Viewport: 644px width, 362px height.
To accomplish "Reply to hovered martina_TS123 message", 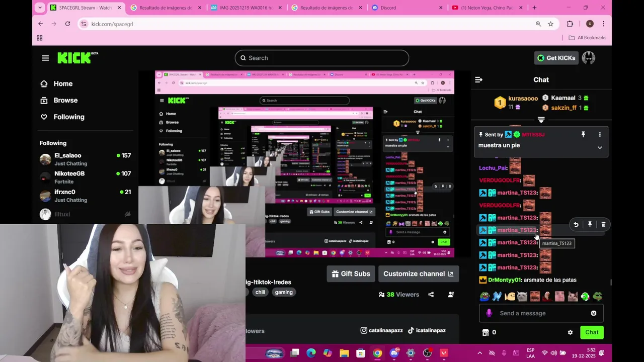I will point(576,224).
